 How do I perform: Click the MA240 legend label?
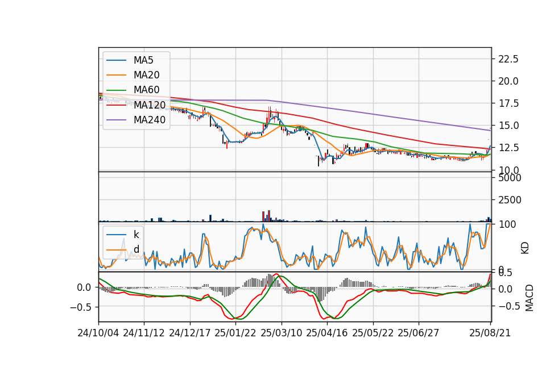[x=150, y=120]
